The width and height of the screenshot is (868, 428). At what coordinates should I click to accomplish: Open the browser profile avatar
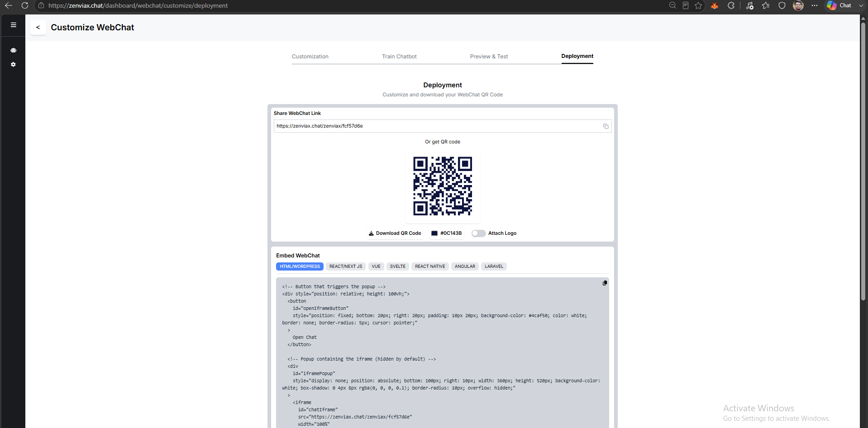(x=798, y=5)
